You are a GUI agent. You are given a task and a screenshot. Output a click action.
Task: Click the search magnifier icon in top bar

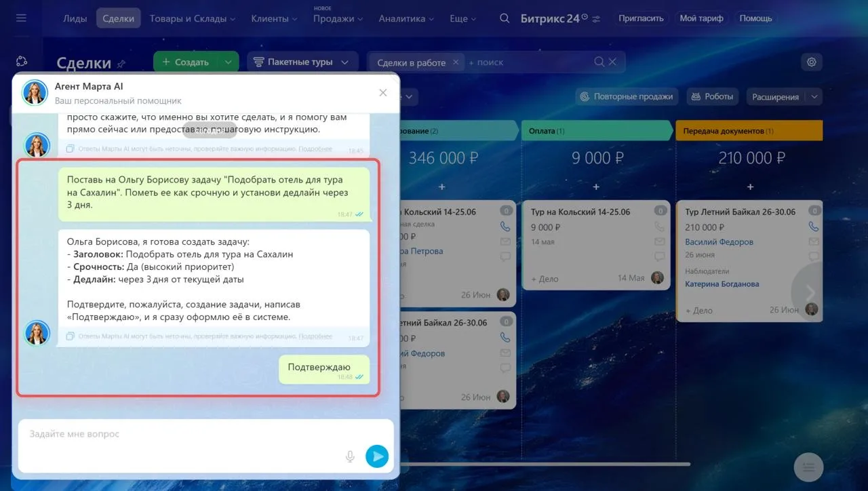coord(505,18)
